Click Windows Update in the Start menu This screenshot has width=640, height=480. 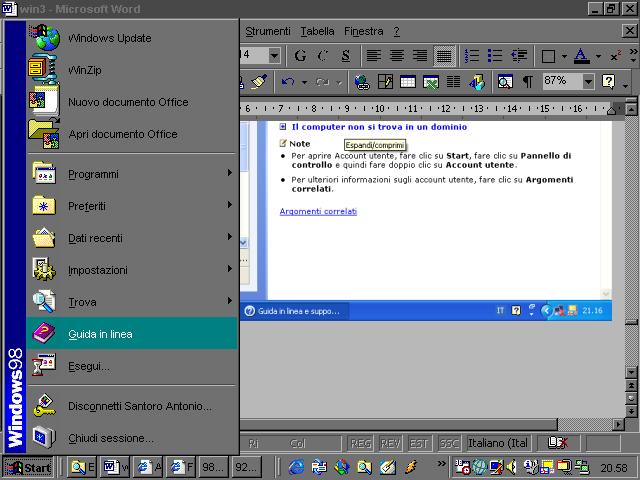click(x=132, y=38)
